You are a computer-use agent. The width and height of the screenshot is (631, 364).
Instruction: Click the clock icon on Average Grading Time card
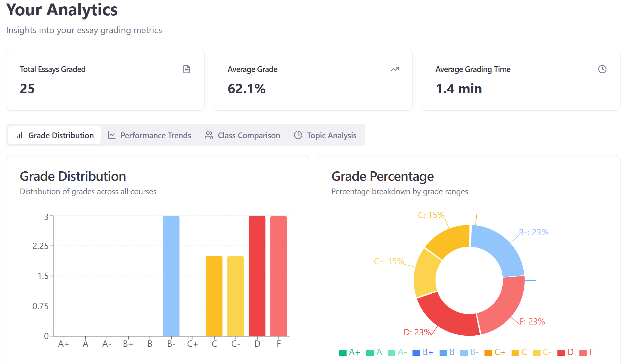pyautogui.click(x=602, y=69)
